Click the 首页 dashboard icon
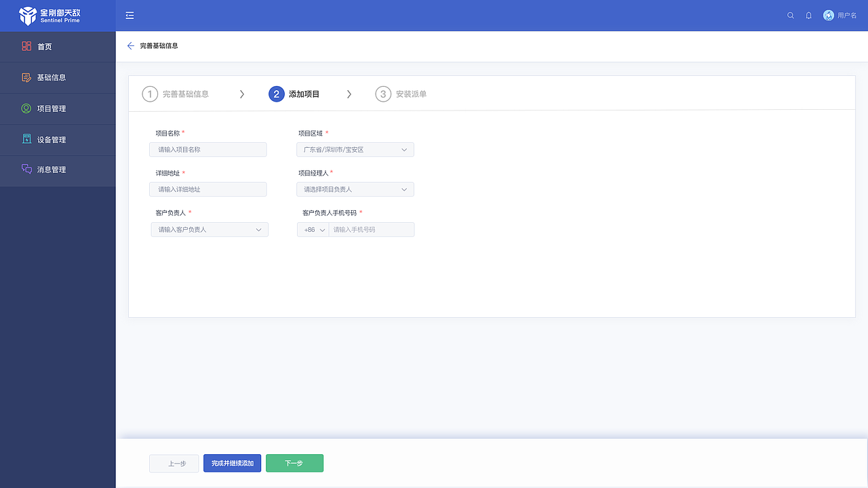 [x=26, y=46]
